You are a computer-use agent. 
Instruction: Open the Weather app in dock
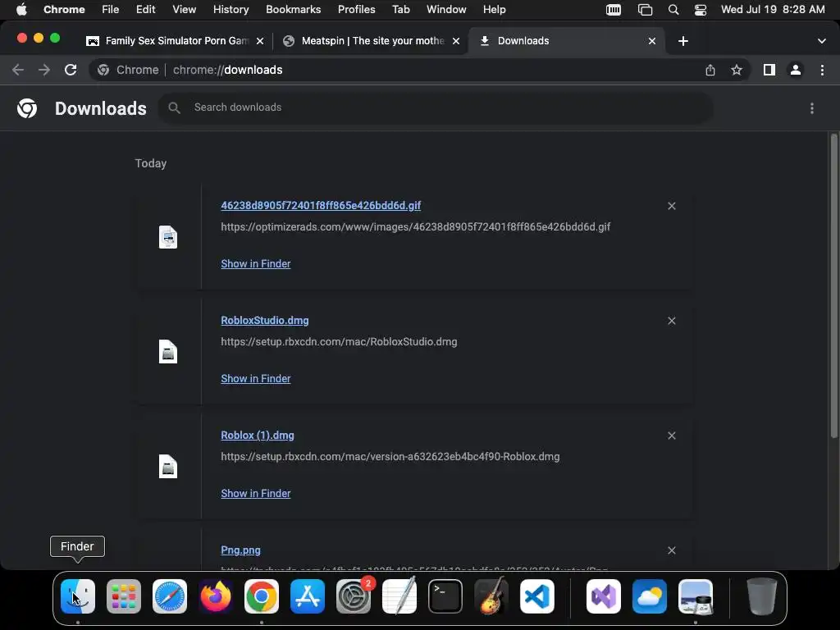[x=650, y=596]
